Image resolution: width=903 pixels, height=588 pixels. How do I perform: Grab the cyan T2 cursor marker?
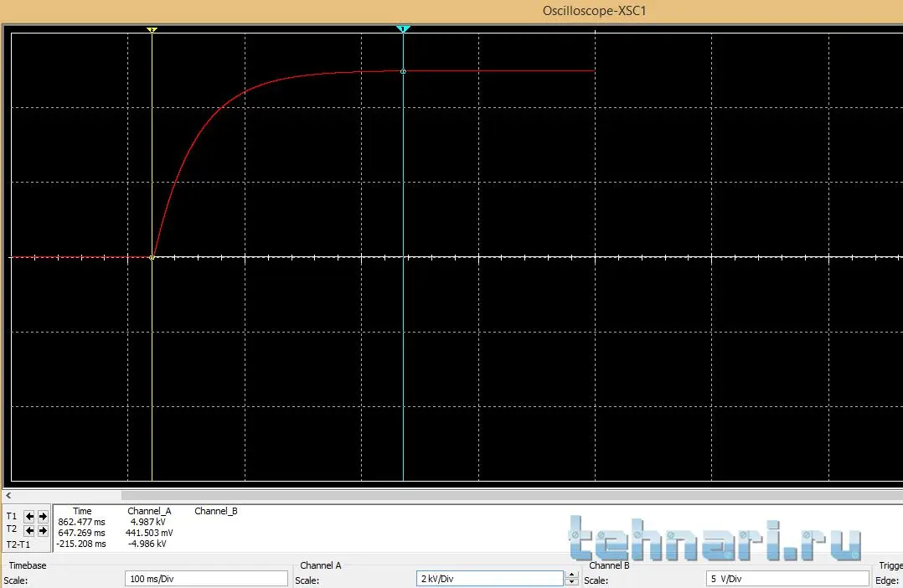point(403,29)
